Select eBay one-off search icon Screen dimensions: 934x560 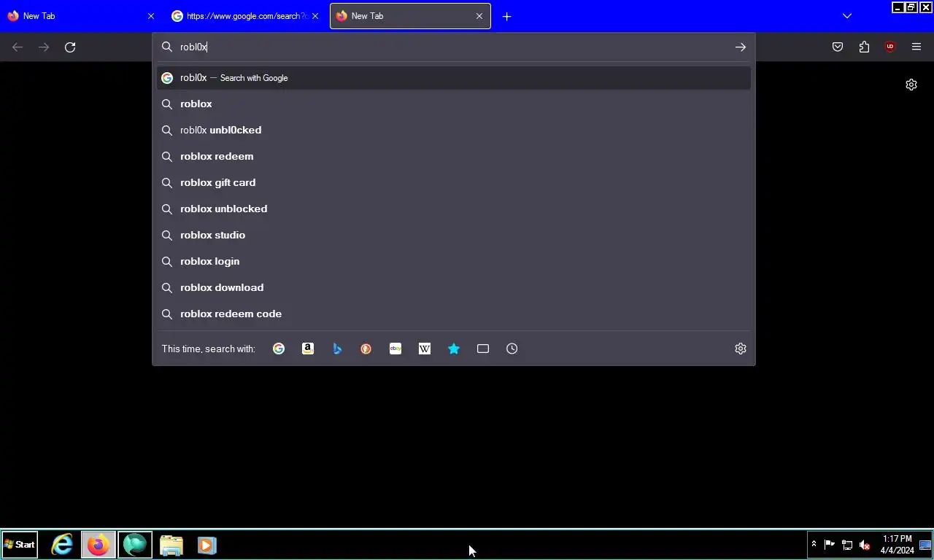click(395, 349)
